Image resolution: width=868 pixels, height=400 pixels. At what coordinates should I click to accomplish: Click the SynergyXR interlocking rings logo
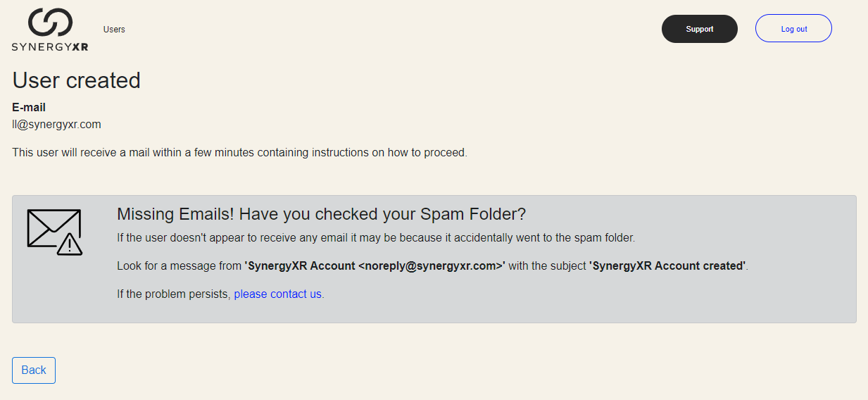tap(50, 22)
